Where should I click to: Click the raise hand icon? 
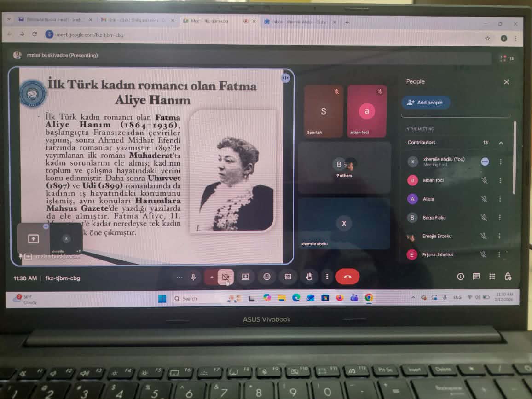[309, 277]
